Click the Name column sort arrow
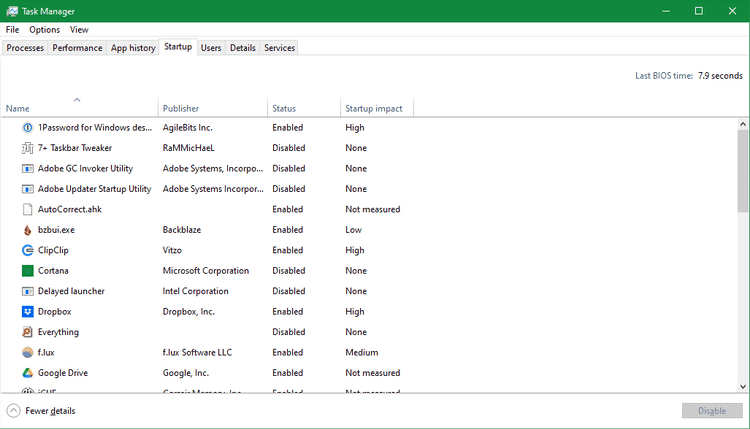Screen dimensions: 750x429 click(77, 100)
